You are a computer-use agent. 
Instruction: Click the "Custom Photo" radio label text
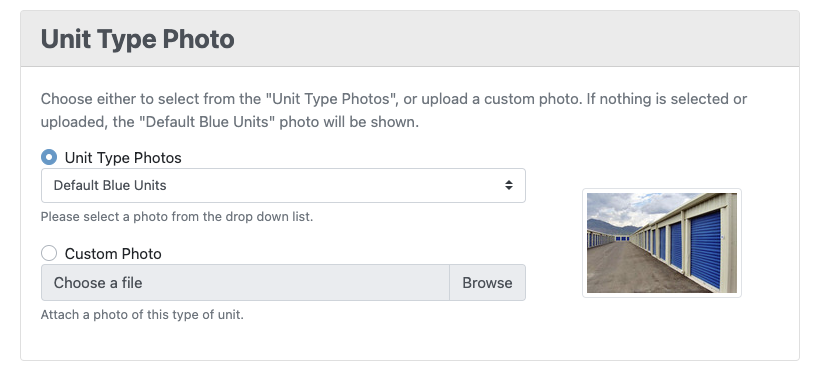pyautogui.click(x=113, y=254)
